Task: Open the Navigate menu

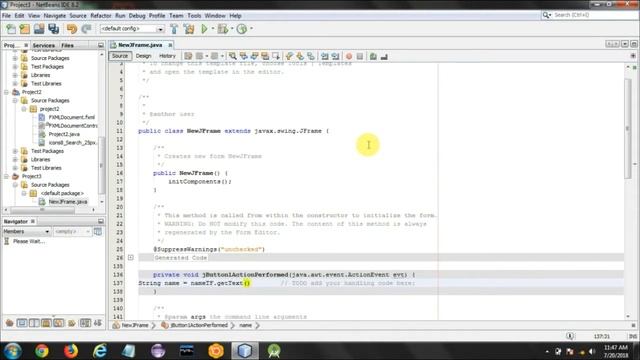Action: pyautogui.click(x=55, y=16)
